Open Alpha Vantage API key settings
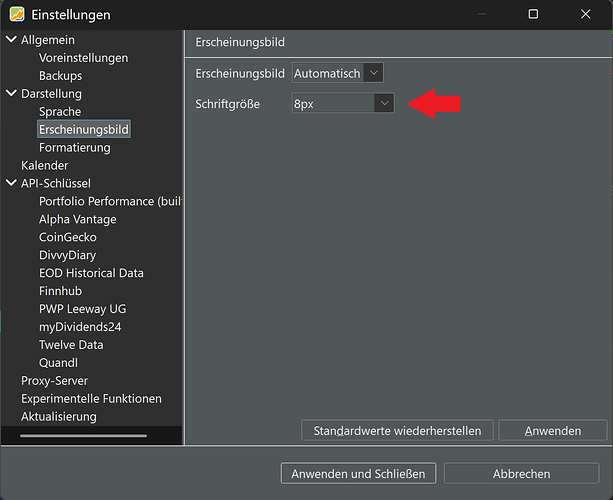Screen dimensions: 613x500 (77, 219)
